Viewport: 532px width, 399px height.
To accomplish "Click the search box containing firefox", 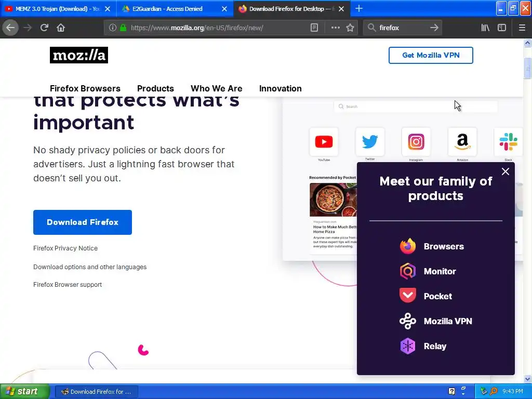I will [403, 28].
